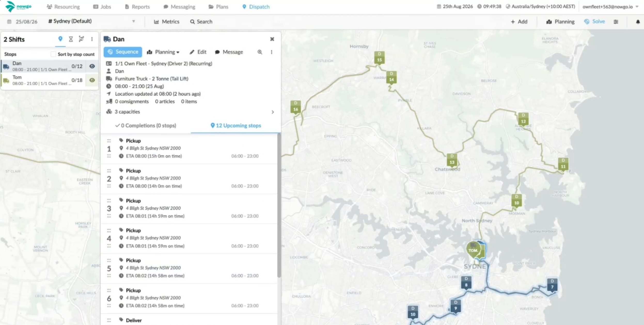Click blue map marker D 9
Screen dimensions: 644x325
click(x=455, y=306)
